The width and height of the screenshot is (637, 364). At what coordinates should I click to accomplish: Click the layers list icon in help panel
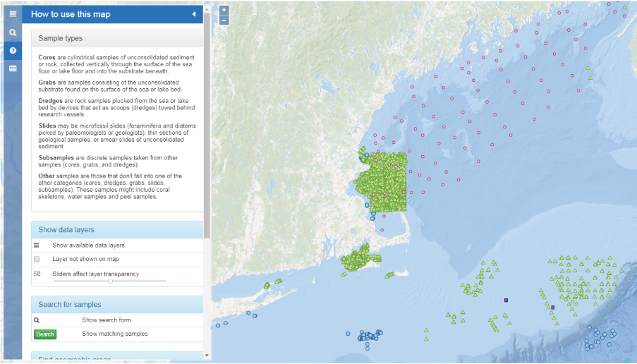point(37,245)
